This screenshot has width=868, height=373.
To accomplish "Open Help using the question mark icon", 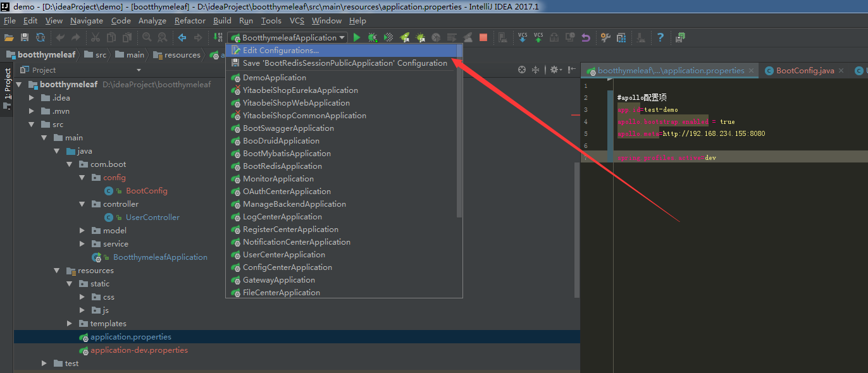I will click(x=660, y=37).
